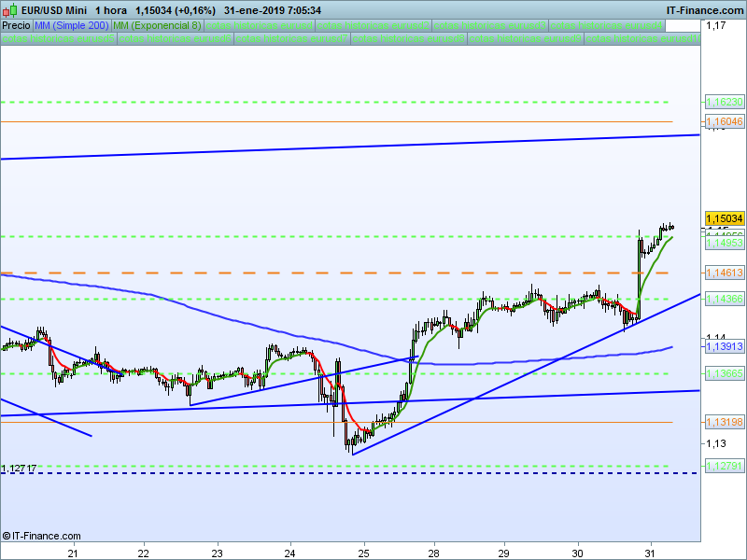Image resolution: width=747 pixels, height=560 pixels.
Task: Select the orange 1,14613 price level tag
Action: click(724, 273)
